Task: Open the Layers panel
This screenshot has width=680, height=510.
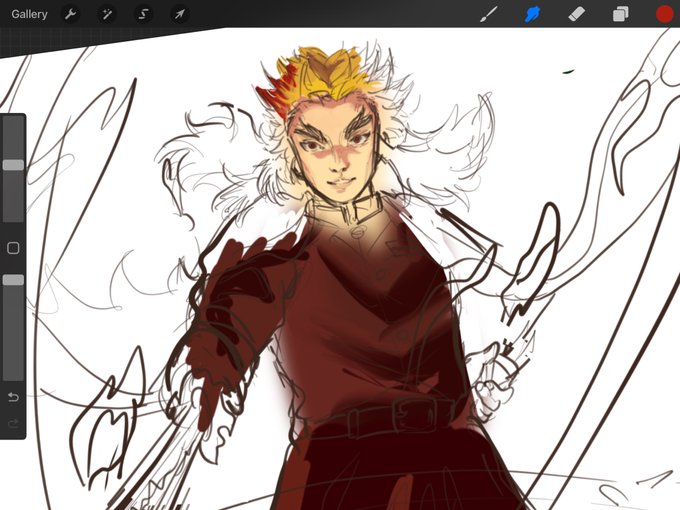Action: coord(621,14)
